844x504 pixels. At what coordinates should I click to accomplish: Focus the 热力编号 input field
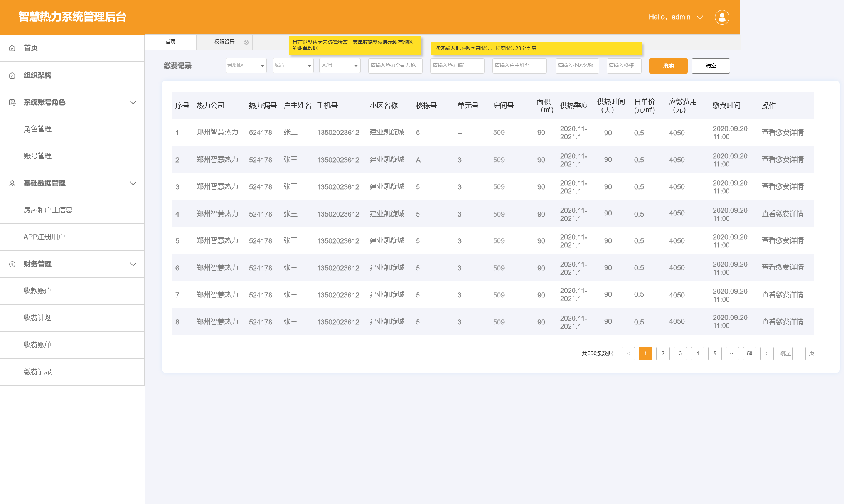[457, 66]
